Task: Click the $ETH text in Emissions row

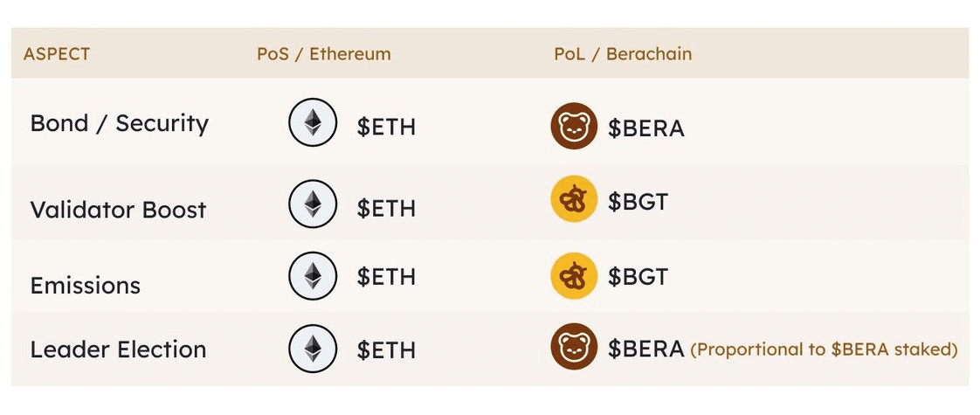Action: click(386, 278)
